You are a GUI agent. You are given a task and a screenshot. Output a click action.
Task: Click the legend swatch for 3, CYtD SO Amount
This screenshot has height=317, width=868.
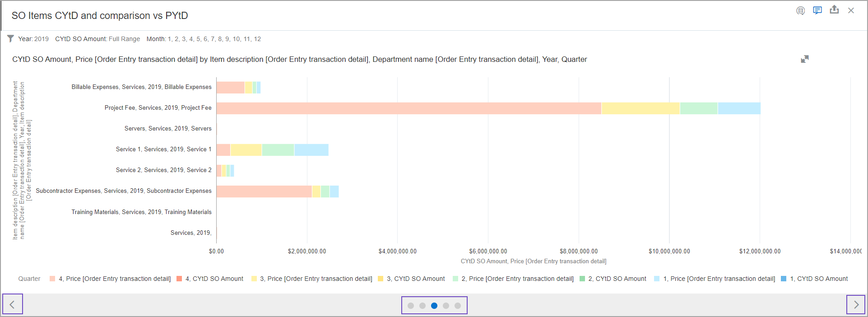[x=381, y=279]
